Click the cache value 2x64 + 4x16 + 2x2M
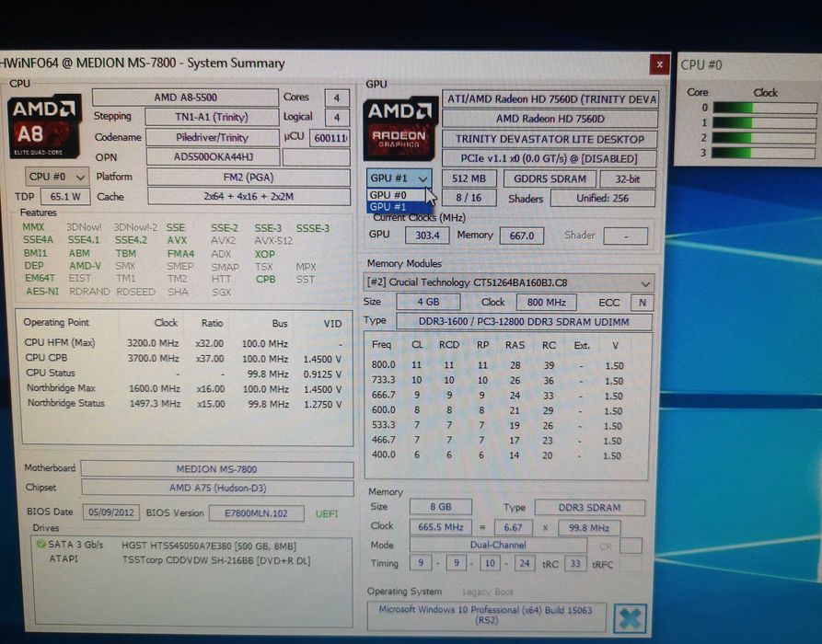The width and height of the screenshot is (822, 644). click(249, 197)
